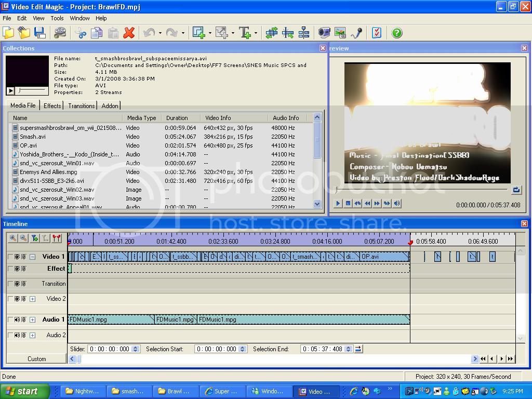Click the timeline align tool in the toolbar
Viewport: 532px width, 399px height.
(303, 33)
